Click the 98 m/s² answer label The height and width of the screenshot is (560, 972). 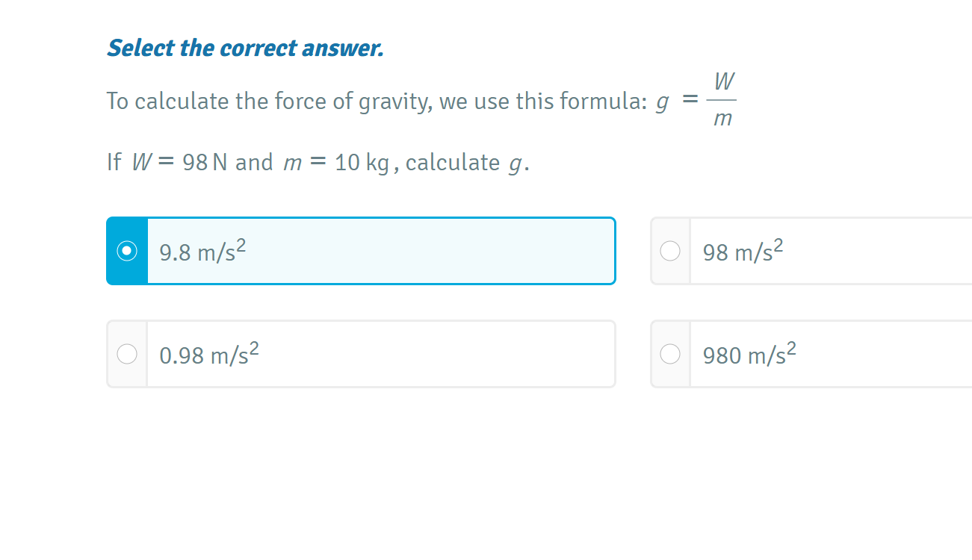[743, 252]
